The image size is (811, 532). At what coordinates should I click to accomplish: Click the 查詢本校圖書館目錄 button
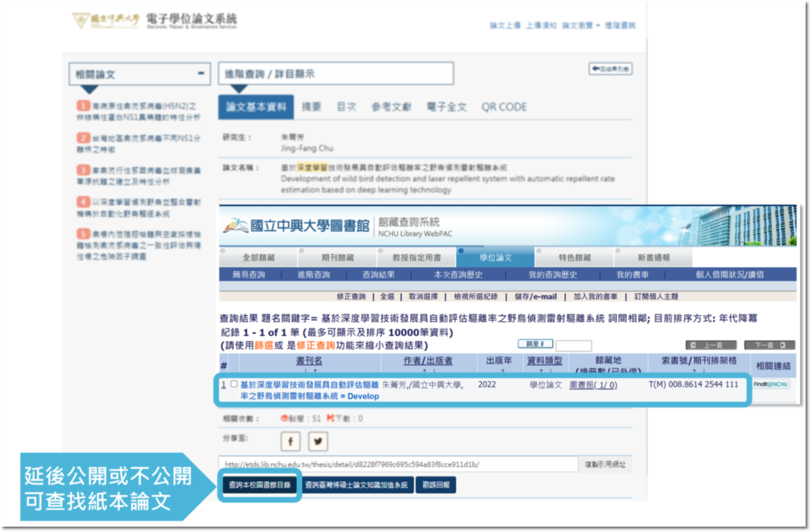click(260, 485)
